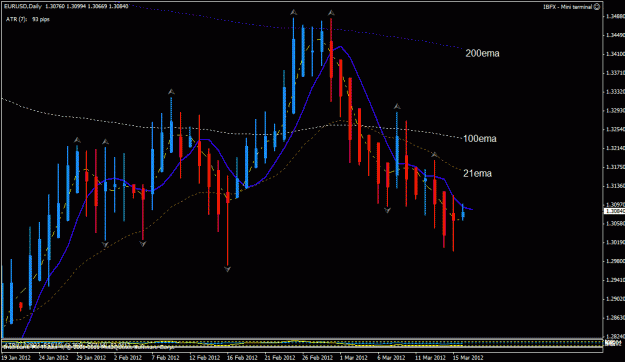Click the highlighted current price tag 1.3084
Screen dimensions: 625x362
tap(614, 211)
